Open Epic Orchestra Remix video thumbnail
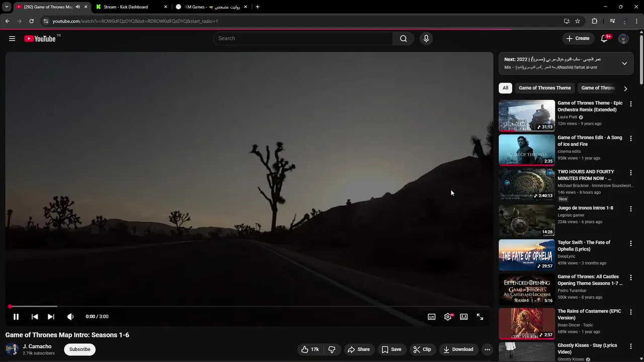The width and height of the screenshot is (644, 362). click(x=527, y=115)
